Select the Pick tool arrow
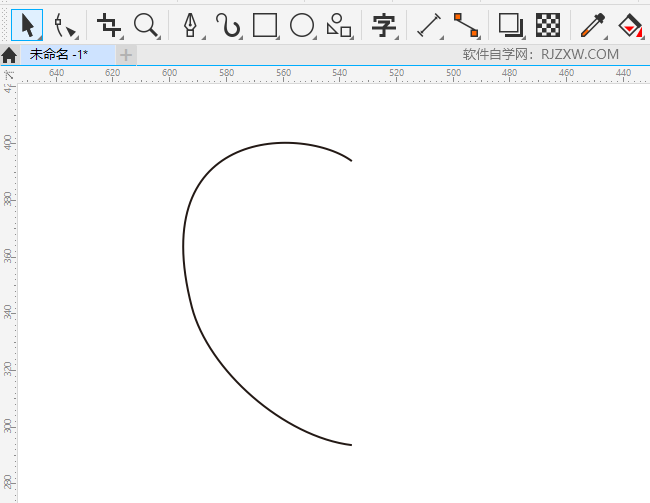This screenshot has width=650, height=503. (x=27, y=25)
